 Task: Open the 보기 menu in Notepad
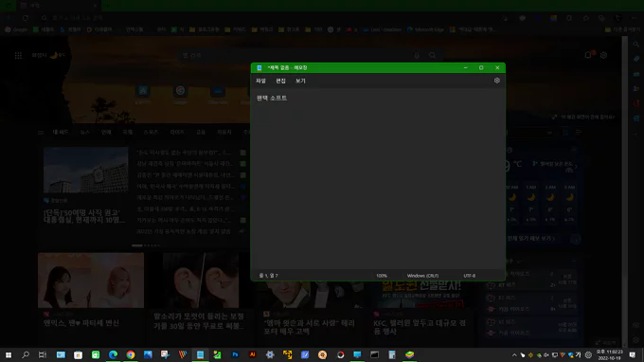click(x=300, y=81)
